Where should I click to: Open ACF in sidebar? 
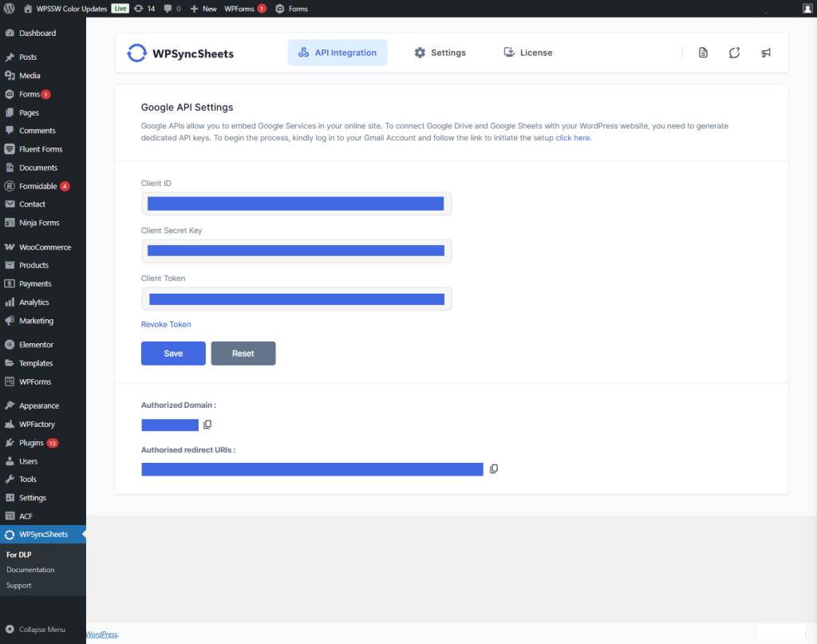pos(43,516)
